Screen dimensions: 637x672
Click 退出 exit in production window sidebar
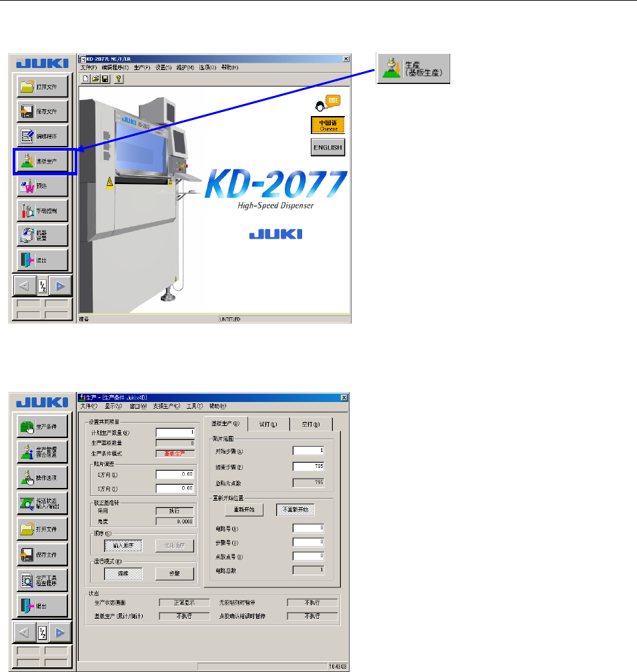43,606
